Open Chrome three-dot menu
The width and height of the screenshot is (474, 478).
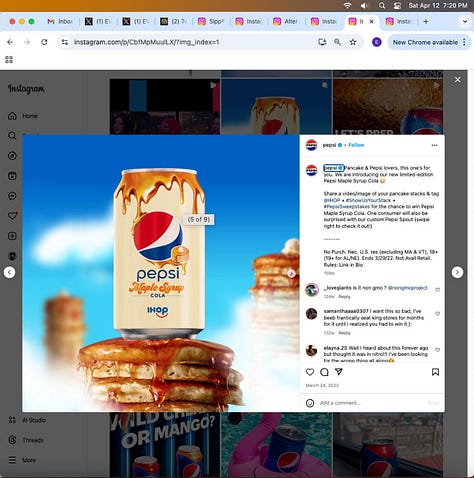click(464, 42)
